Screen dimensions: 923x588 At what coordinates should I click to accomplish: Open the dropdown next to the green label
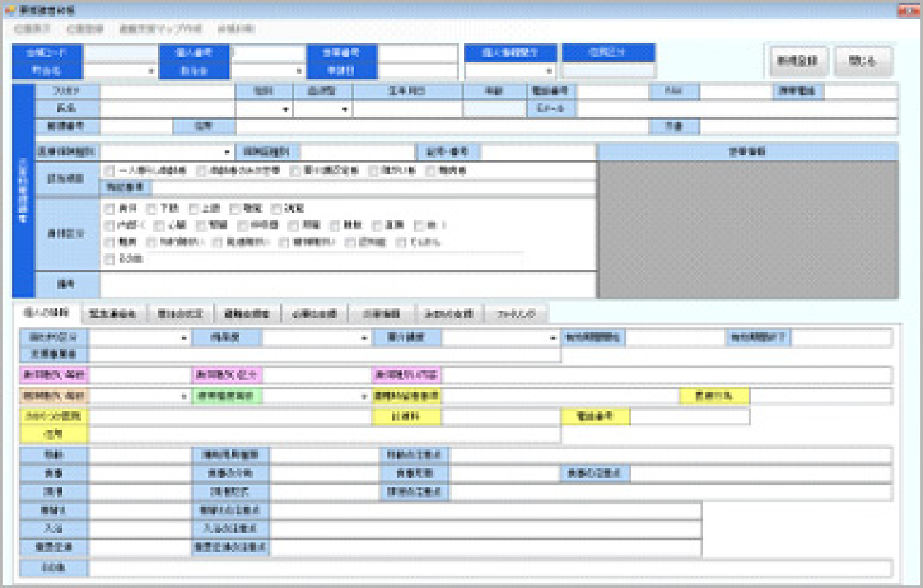tap(364, 396)
